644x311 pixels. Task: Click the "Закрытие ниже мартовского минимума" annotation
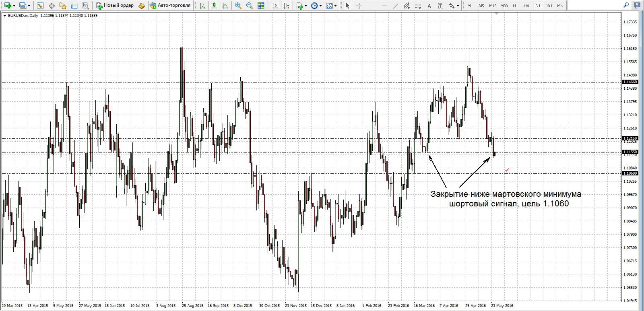point(506,194)
